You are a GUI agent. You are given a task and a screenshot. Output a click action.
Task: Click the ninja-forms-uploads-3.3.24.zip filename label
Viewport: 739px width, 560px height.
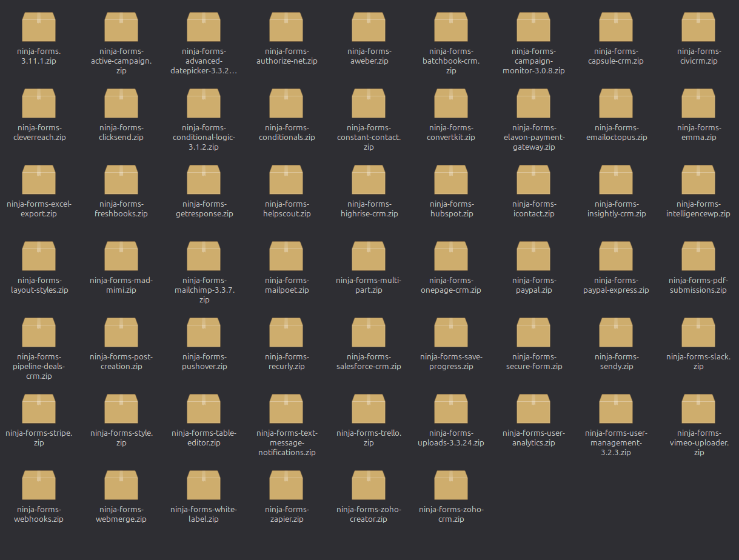pyautogui.click(x=451, y=438)
